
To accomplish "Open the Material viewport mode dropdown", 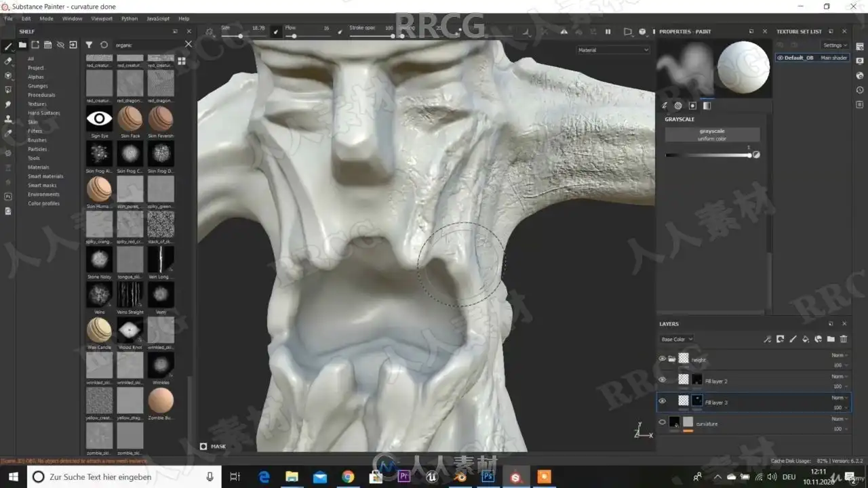I will (612, 50).
